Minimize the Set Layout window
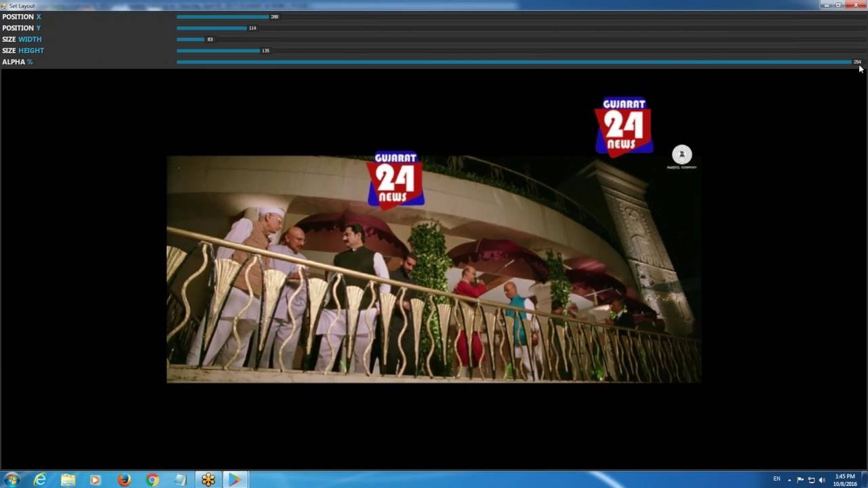Screen dimensions: 868x488 pos(825,5)
